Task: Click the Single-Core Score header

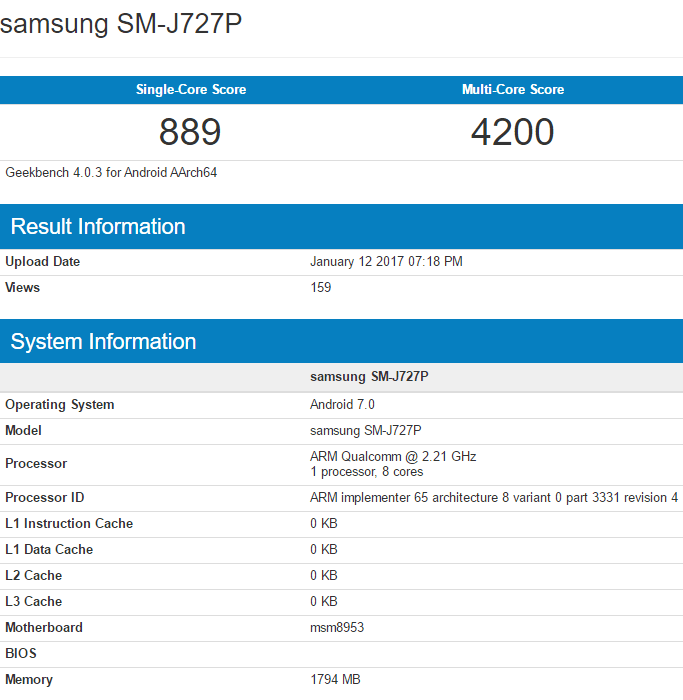Action: 191,89
